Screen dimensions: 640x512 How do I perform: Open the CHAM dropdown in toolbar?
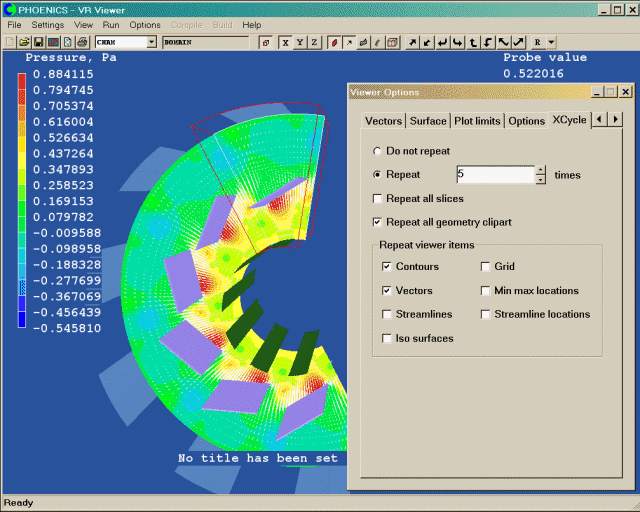(x=151, y=42)
